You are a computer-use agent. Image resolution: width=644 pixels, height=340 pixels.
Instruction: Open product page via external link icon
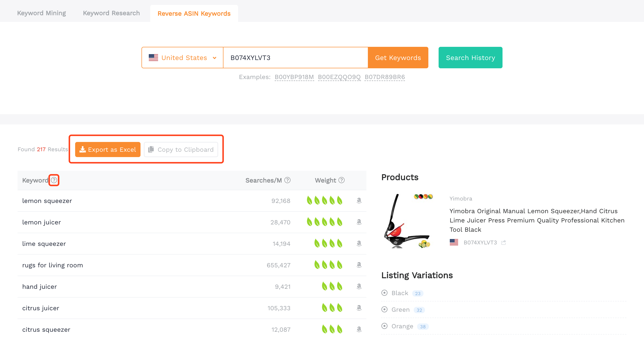pos(503,242)
